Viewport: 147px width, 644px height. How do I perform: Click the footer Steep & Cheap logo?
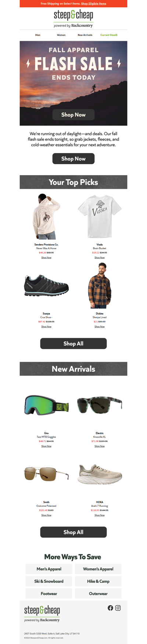pyautogui.click(x=42, y=613)
